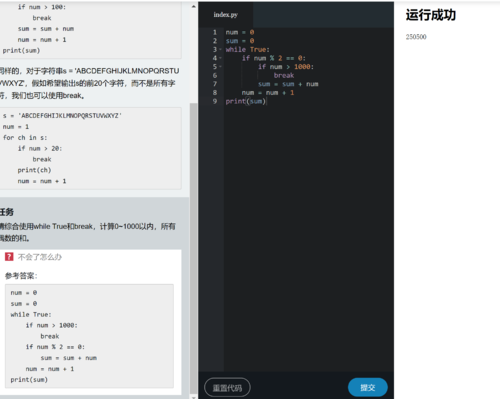Viewport: 500px width, 399px height.
Task: Click editor line 2 'sum = 0'
Action: [240, 41]
